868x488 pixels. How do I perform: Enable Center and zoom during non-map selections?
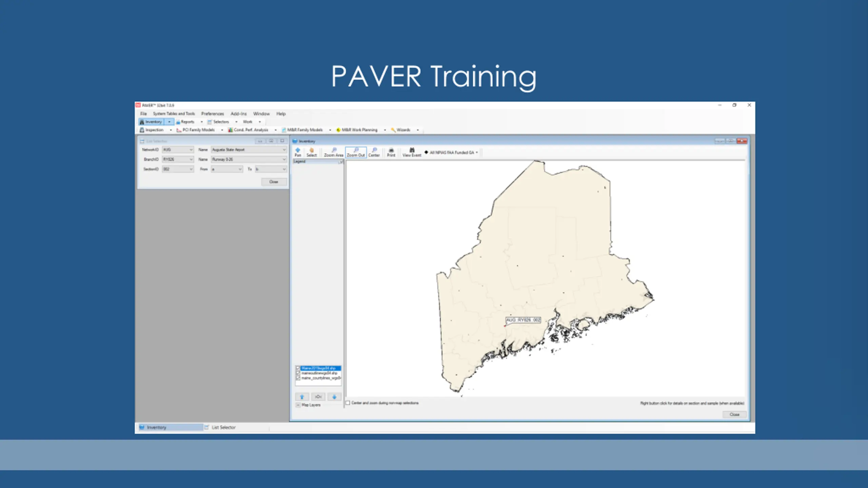[348, 403]
